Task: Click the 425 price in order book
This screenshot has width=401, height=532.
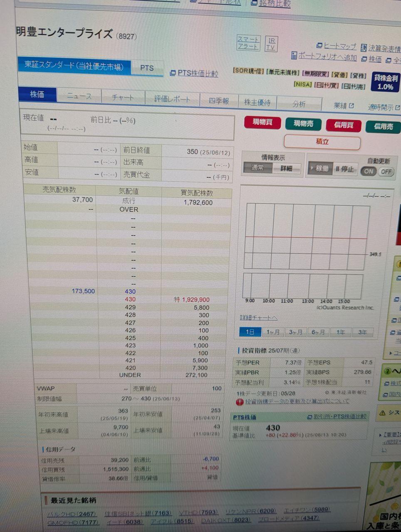Action: (x=130, y=338)
